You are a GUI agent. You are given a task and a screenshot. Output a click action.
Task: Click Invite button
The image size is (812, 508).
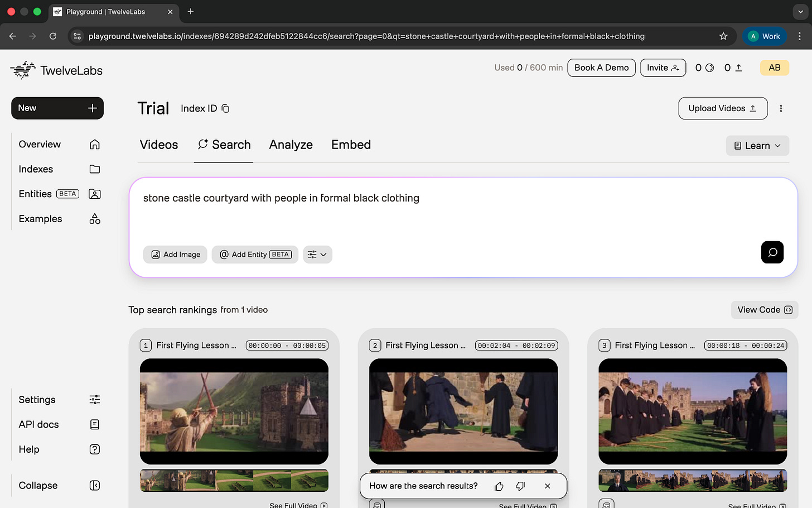[663, 68]
